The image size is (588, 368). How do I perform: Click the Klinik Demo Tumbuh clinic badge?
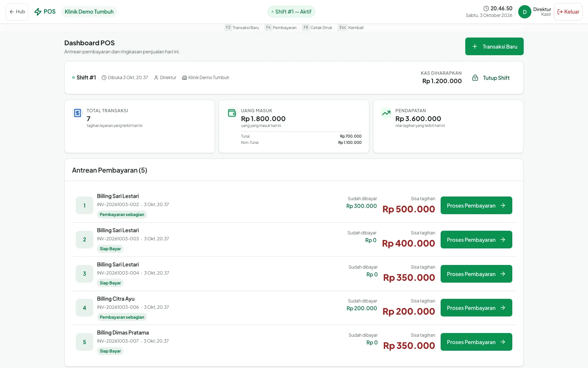tap(89, 12)
